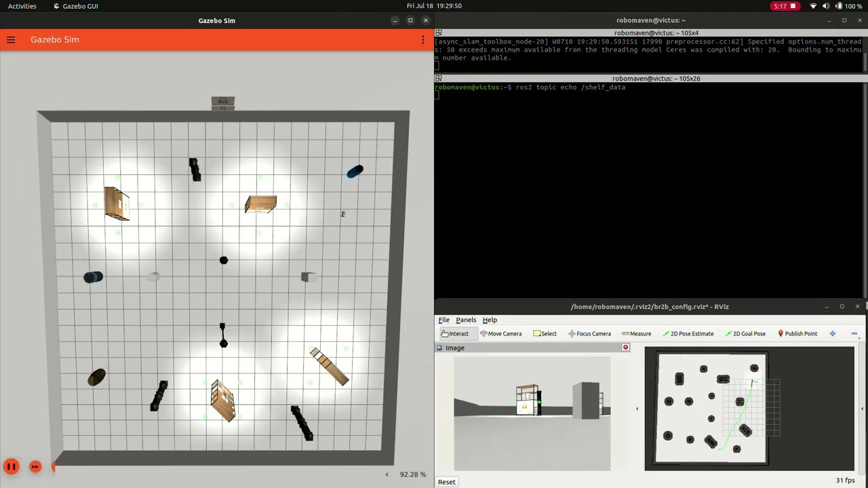Open the Gazebo Sim three-dot plugins menu

422,40
